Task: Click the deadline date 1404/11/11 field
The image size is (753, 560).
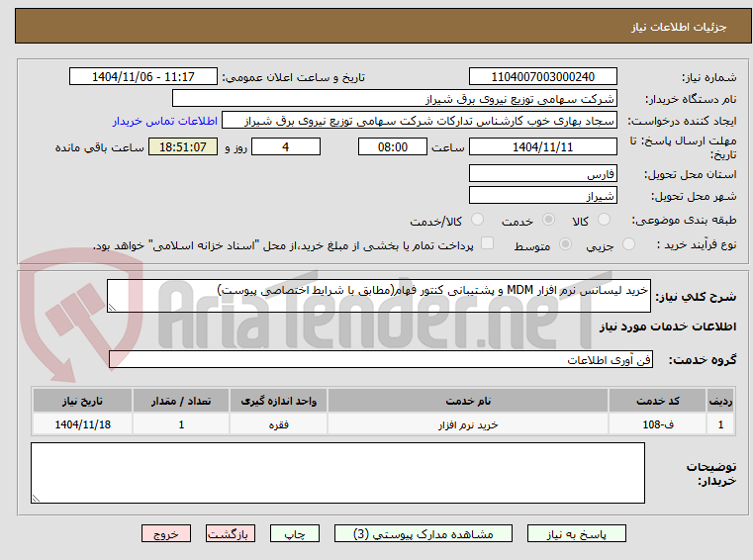Action: point(542,146)
